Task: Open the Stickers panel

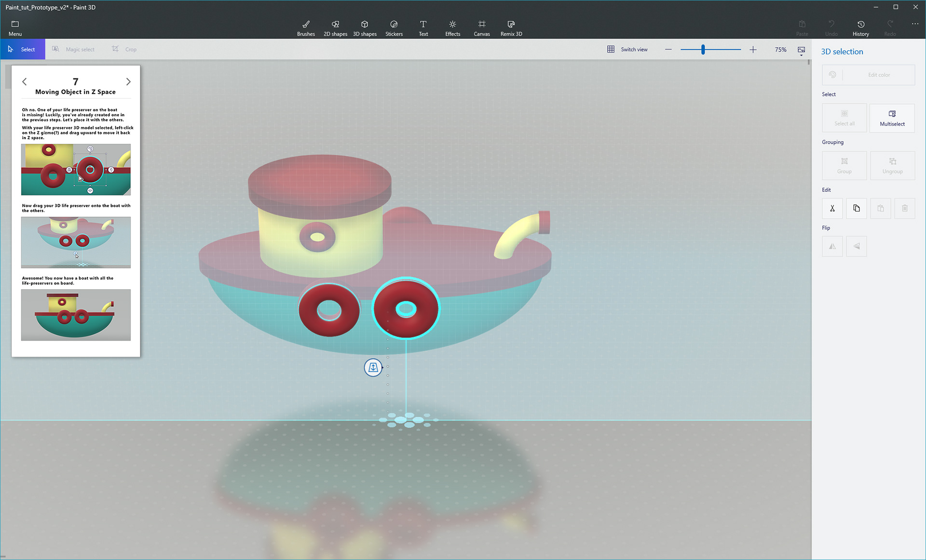Action: point(394,28)
